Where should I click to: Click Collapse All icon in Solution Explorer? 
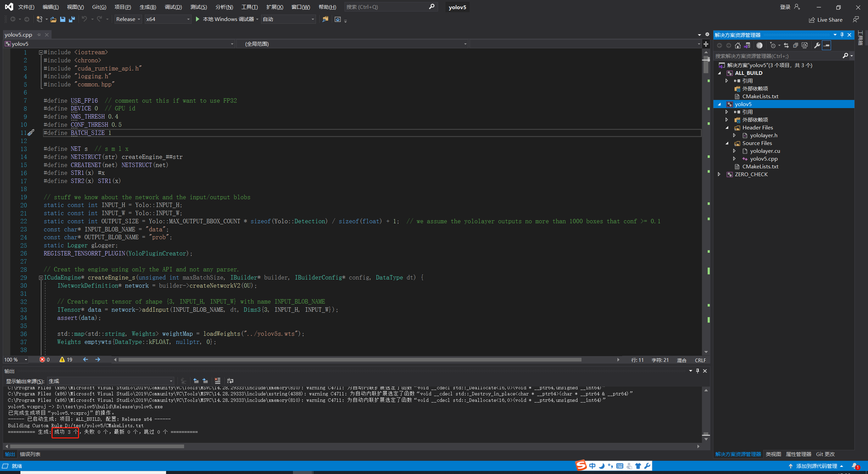(x=795, y=45)
